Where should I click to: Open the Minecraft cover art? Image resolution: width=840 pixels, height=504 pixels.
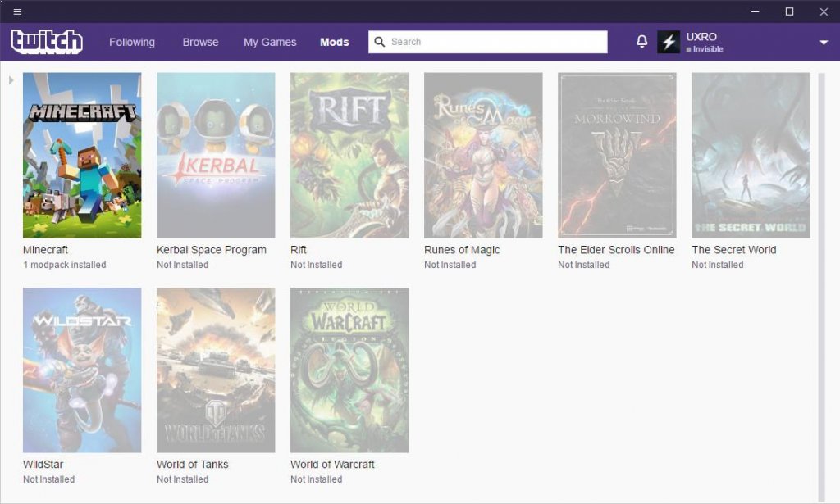pos(82,155)
